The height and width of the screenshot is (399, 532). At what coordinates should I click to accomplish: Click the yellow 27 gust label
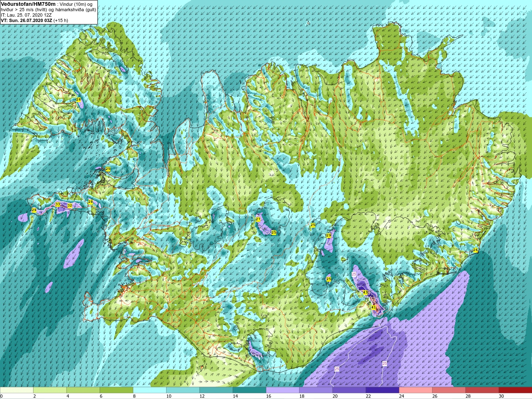[x=258, y=219]
